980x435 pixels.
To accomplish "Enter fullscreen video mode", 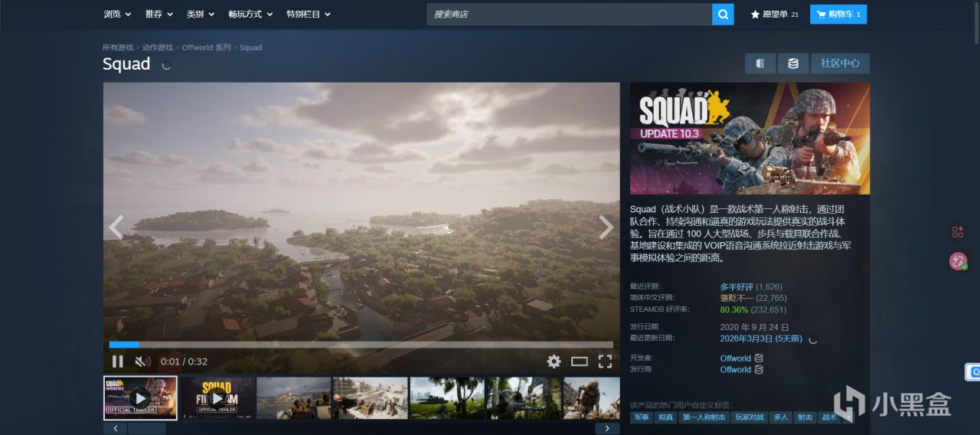I will point(605,361).
